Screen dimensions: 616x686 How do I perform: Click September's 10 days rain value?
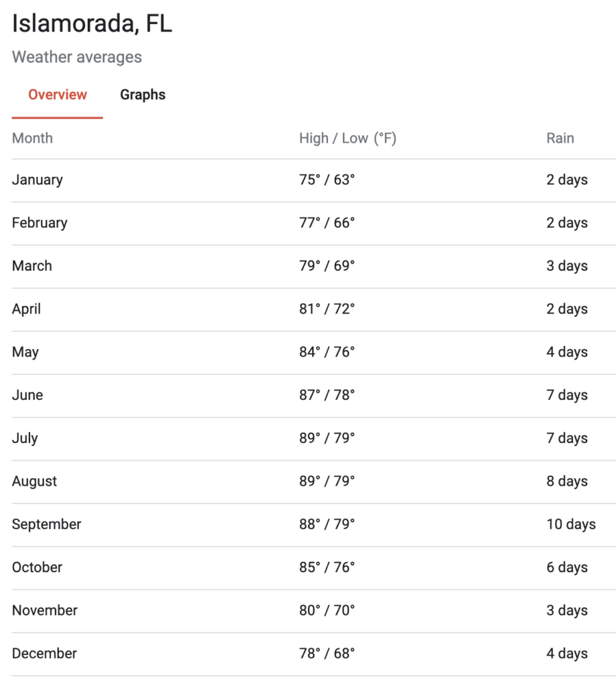point(570,525)
